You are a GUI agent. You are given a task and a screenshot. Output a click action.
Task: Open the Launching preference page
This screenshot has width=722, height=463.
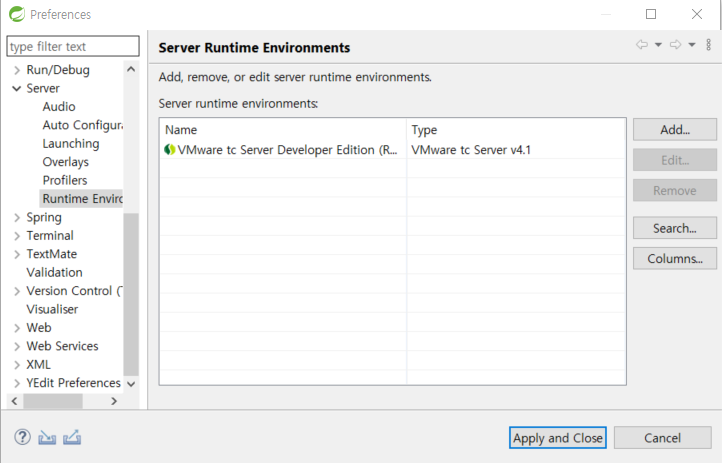(71, 144)
